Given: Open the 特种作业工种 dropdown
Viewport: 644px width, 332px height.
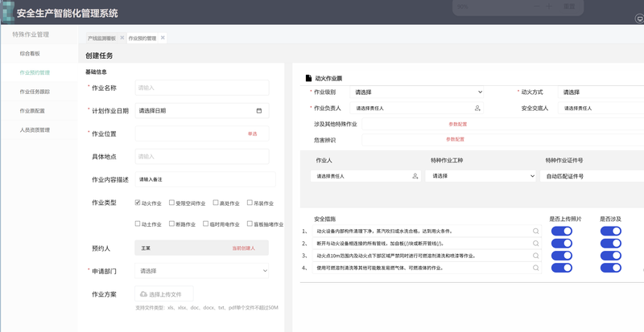Looking at the screenshot, I should coord(481,176).
